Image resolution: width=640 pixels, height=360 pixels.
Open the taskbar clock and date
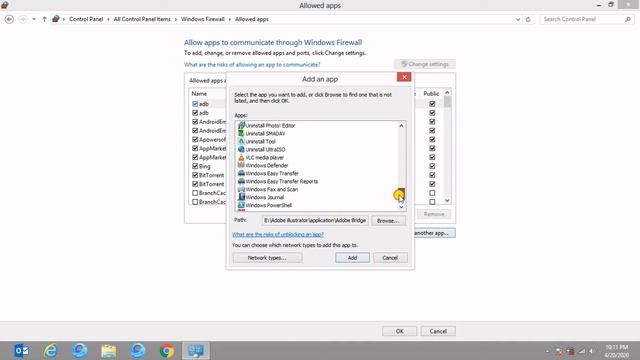click(616, 351)
